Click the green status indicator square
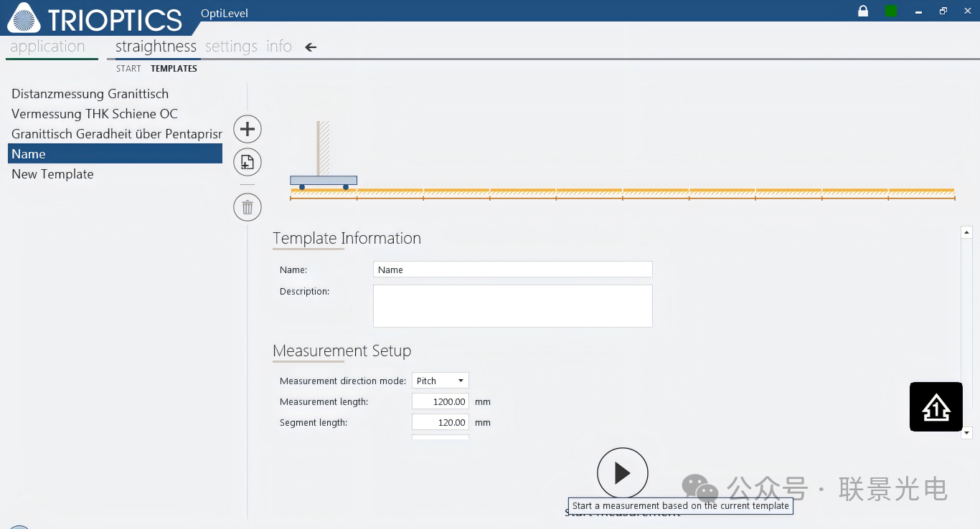The width and height of the screenshot is (980, 529). coord(891,11)
